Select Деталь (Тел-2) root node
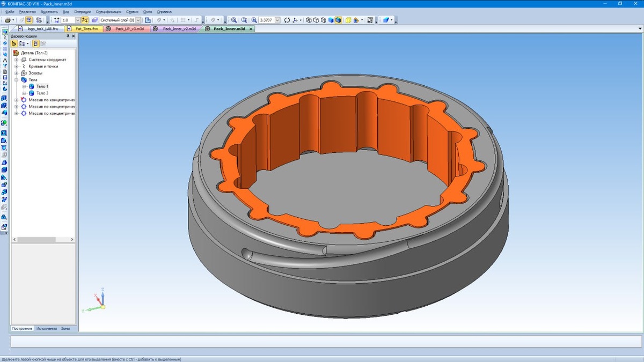This screenshot has height=362, width=644. click(34, 53)
